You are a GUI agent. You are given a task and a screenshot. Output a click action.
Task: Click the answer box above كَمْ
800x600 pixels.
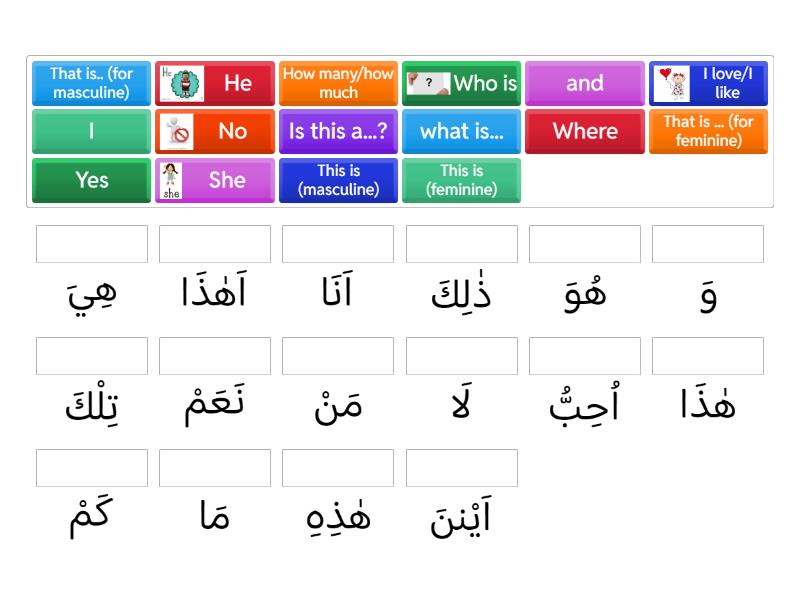[90, 466]
